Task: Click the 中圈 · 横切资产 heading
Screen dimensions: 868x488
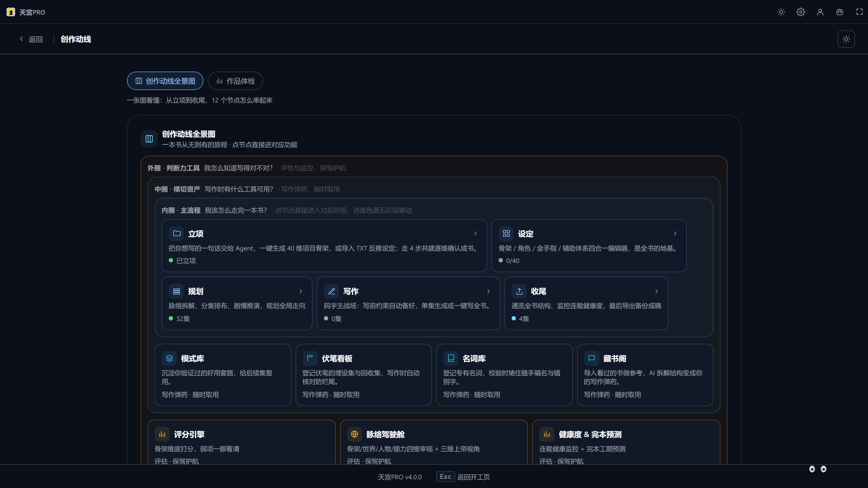Action: [177, 189]
